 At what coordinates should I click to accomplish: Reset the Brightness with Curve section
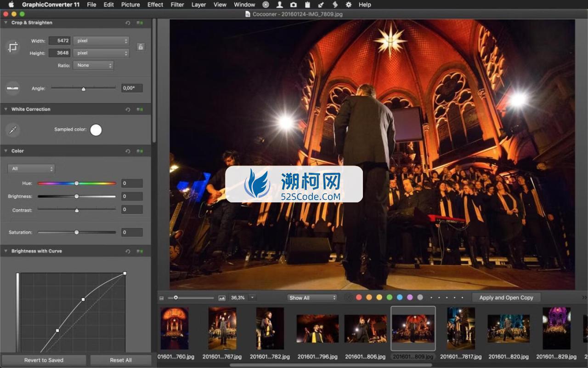click(x=128, y=252)
